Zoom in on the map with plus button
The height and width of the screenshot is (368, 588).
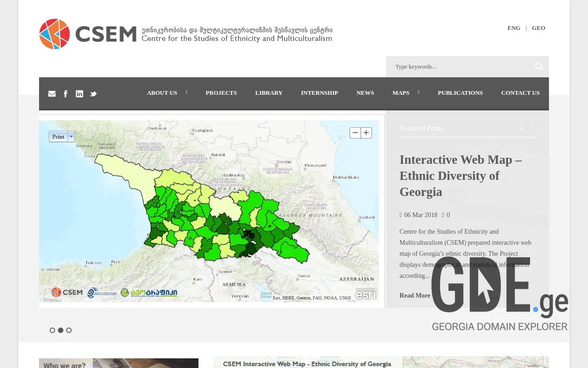[x=366, y=132]
